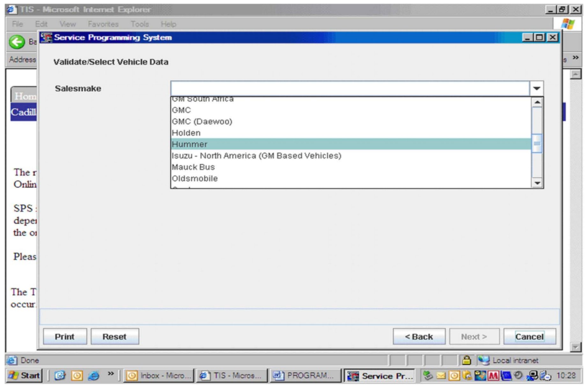Launch Internet Explorer from quick launch

(x=93, y=376)
